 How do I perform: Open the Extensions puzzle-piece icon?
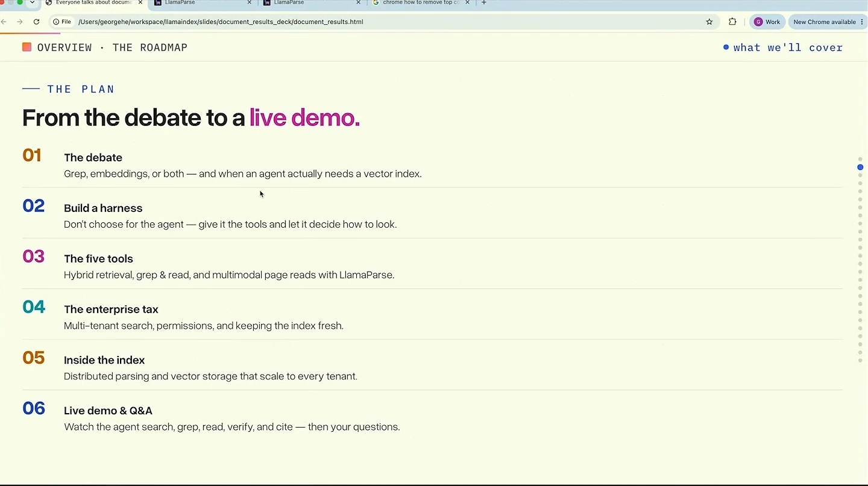coord(732,22)
